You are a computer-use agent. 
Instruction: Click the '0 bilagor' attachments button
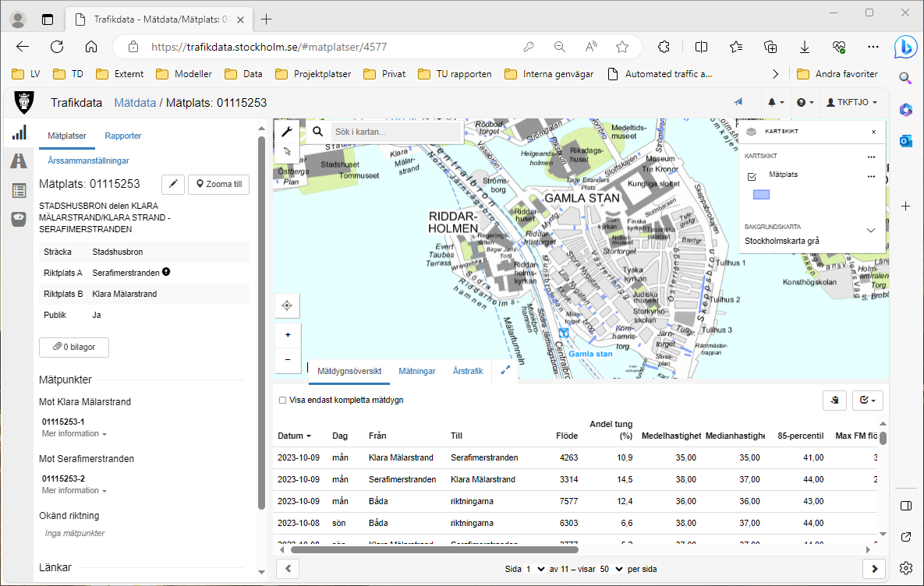74,347
